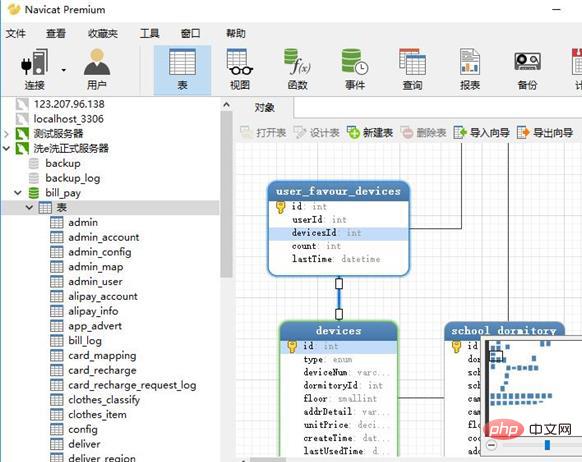Image resolution: width=582 pixels, height=462 pixels.
Task: Switch to the 对象 tab
Action: click(265, 108)
